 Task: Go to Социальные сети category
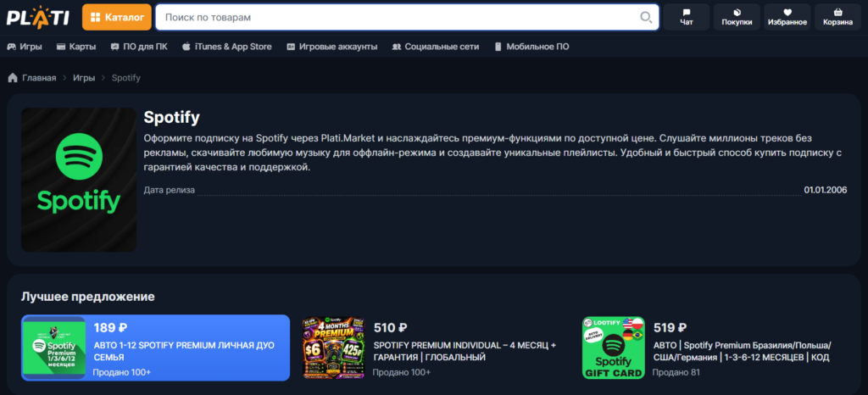click(x=436, y=47)
